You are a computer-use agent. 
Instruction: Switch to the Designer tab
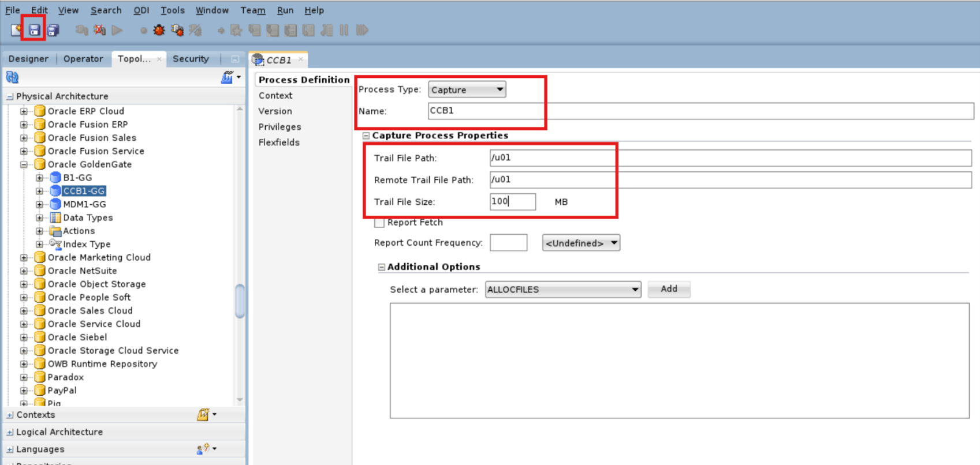pyautogui.click(x=28, y=59)
